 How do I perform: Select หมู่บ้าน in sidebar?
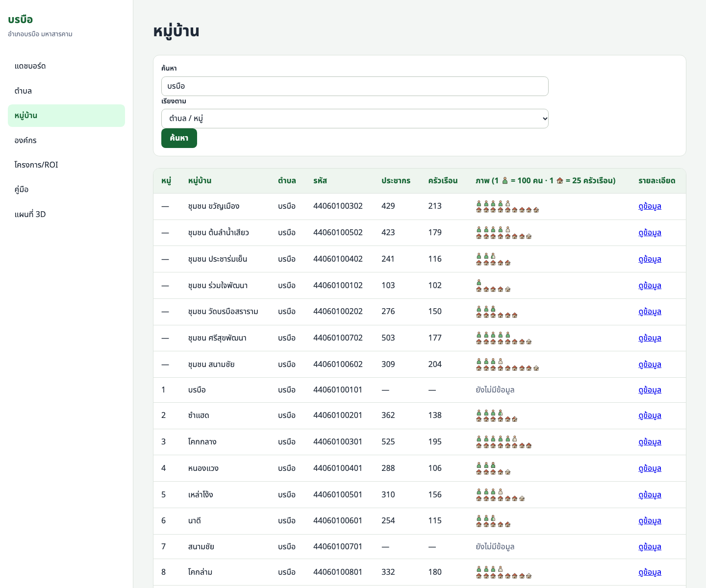tap(66, 116)
